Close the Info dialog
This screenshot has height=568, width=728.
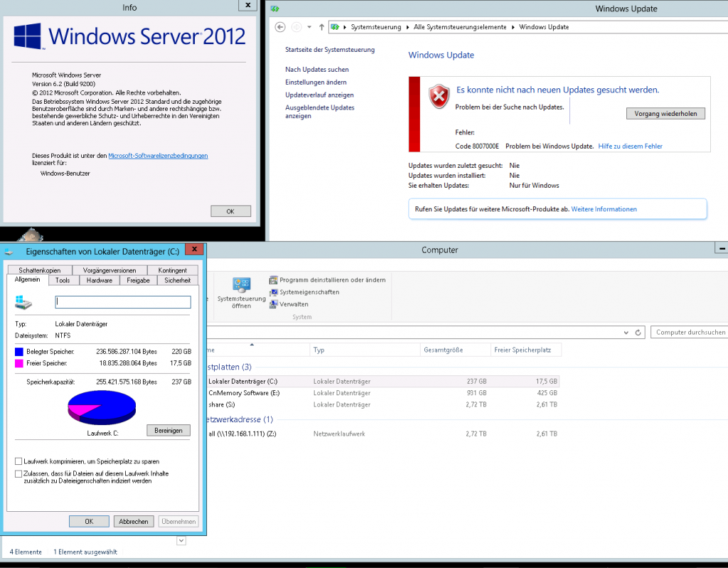pyautogui.click(x=247, y=5)
